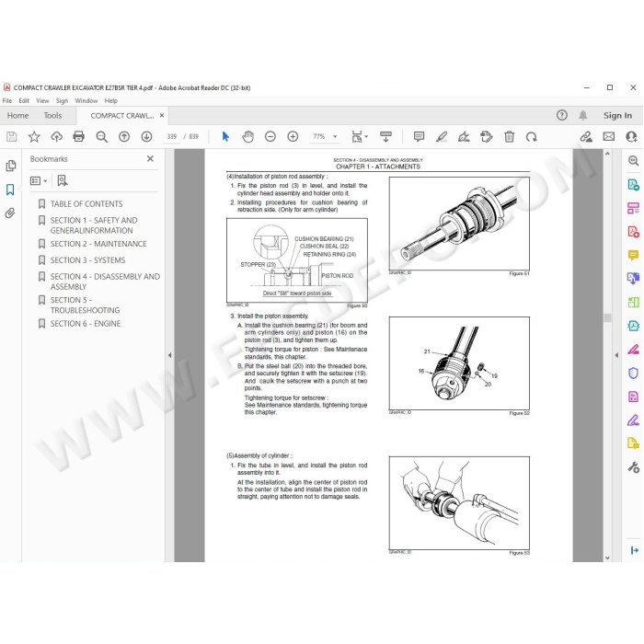
Task: Add a comment note icon
Action: coord(419,136)
